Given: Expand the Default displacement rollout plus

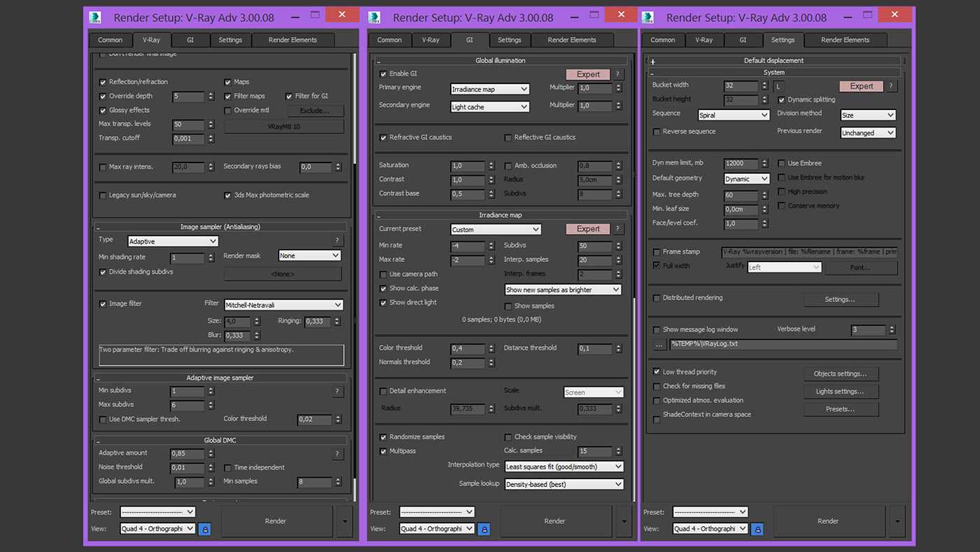Looking at the screenshot, I should [652, 61].
